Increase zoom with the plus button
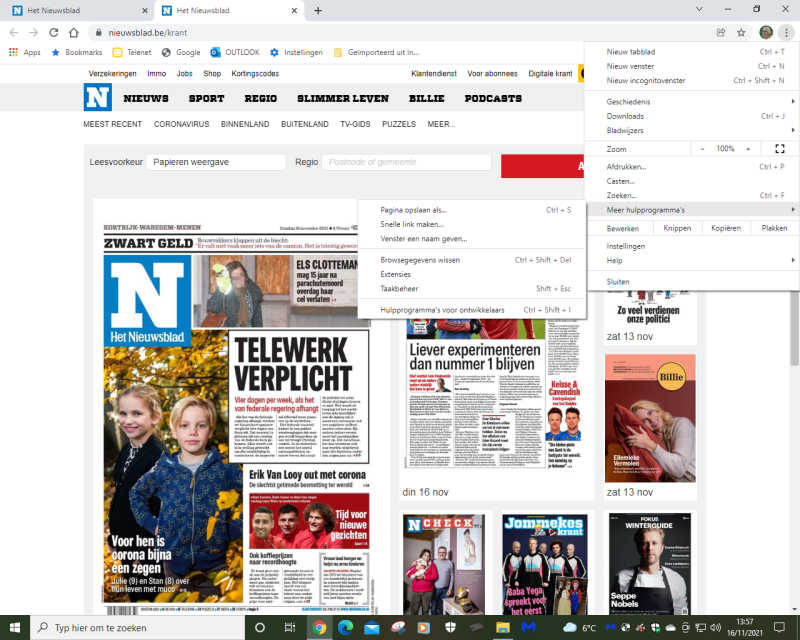Screen dimensions: 800x640 750,149
